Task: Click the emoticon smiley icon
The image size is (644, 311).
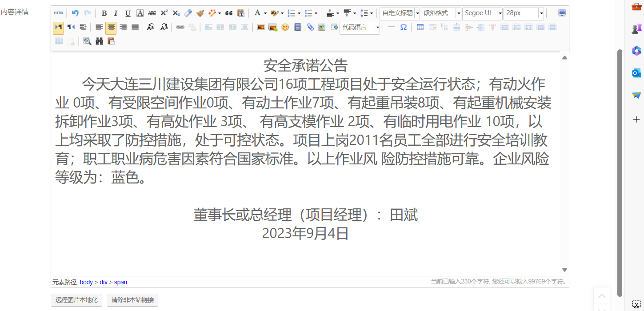Action: (285, 27)
